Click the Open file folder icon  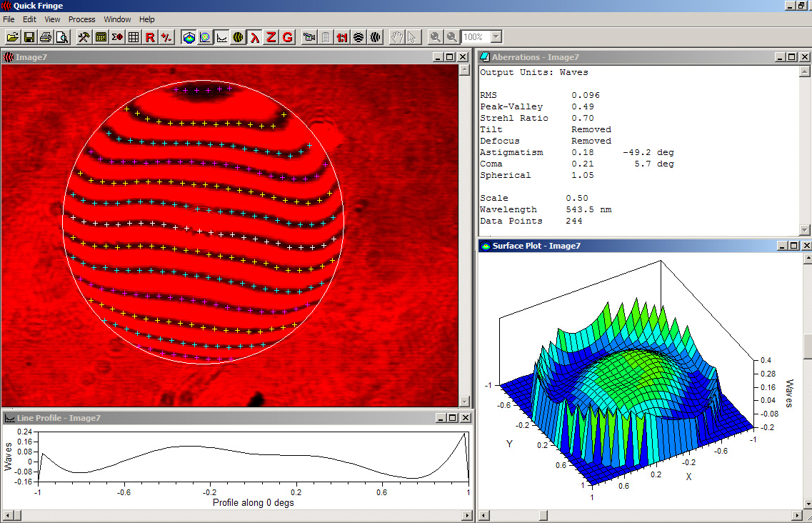[x=12, y=37]
